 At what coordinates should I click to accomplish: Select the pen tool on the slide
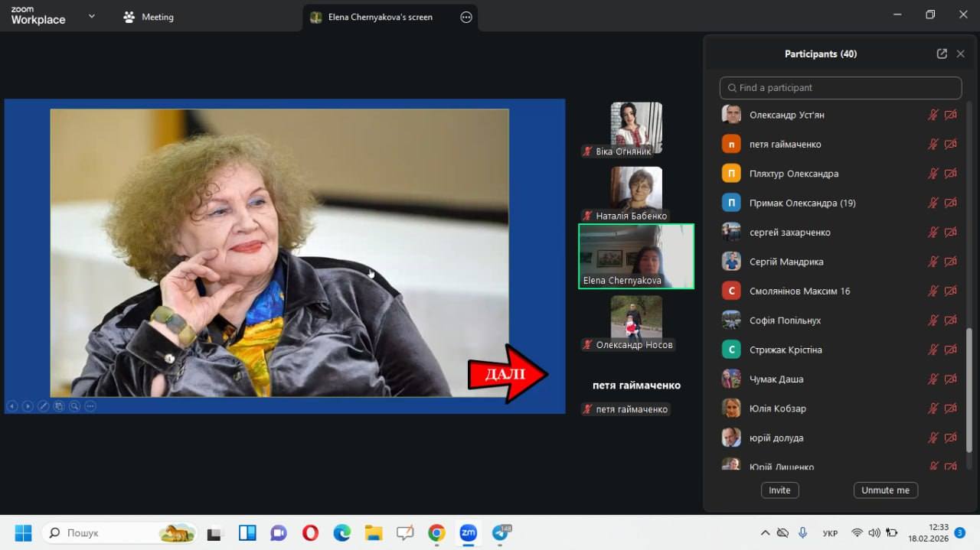(44, 406)
